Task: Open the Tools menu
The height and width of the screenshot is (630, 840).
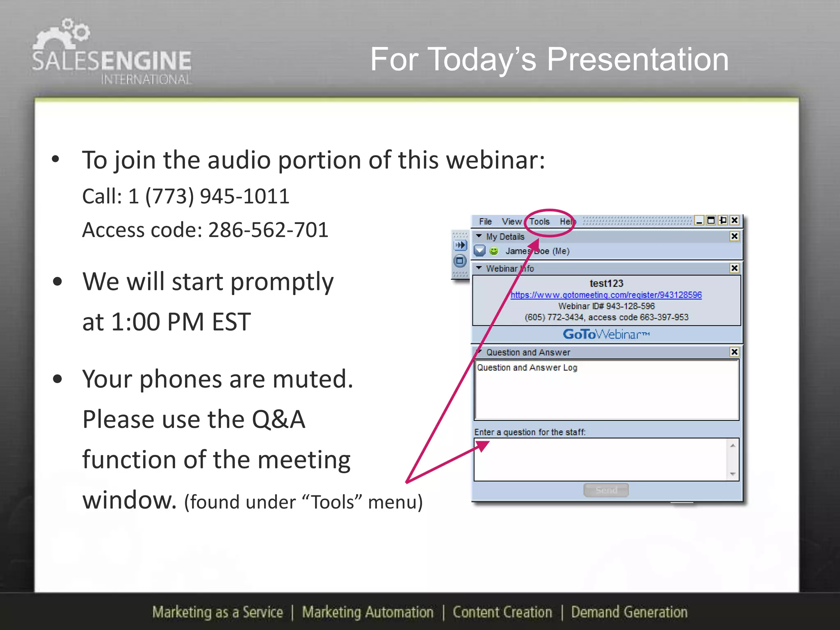Action: click(x=539, y=221)
